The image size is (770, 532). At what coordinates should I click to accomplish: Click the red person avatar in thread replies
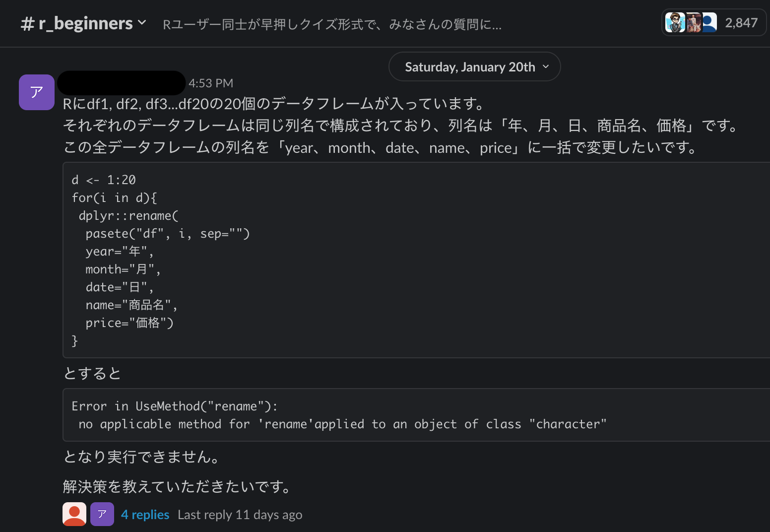[74, 514]
